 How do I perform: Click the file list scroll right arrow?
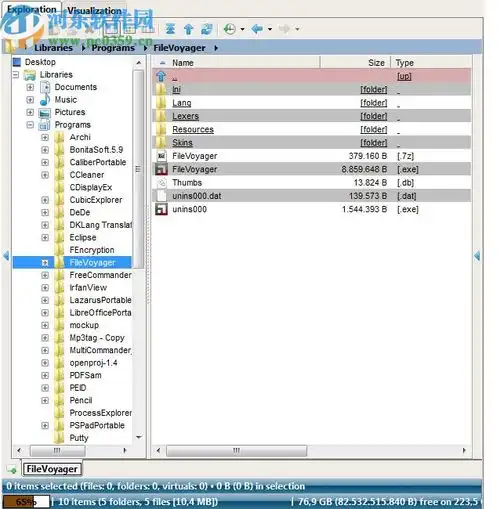464,451
